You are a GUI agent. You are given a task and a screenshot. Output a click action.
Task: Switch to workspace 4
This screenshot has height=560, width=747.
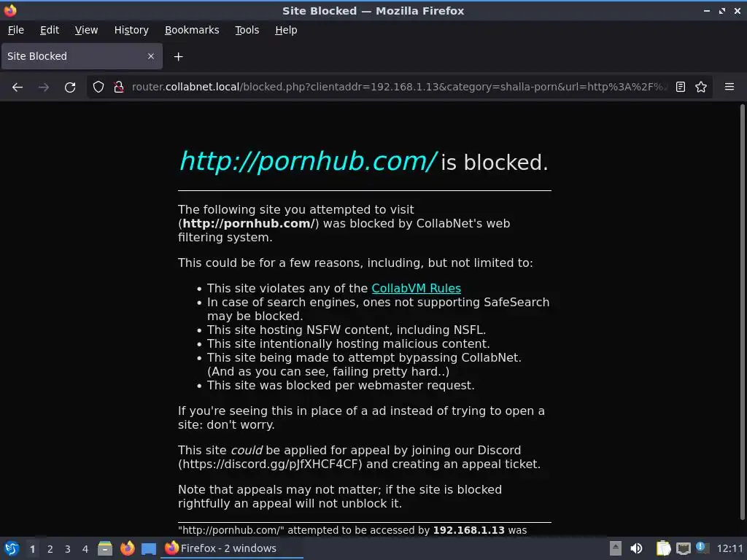(x=85, y=549)
